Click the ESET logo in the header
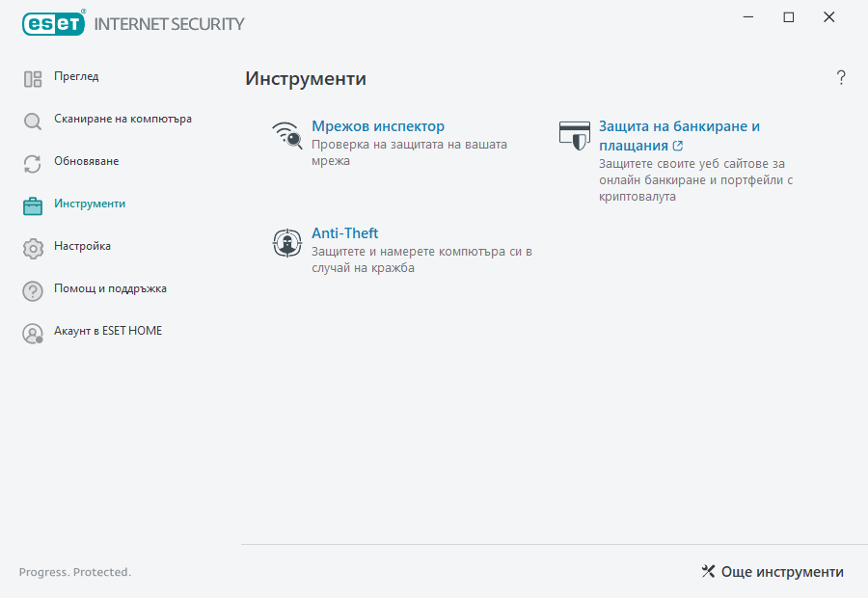Image resolution: width=868 pixels, height=598 pixels. tap(52, 23)
